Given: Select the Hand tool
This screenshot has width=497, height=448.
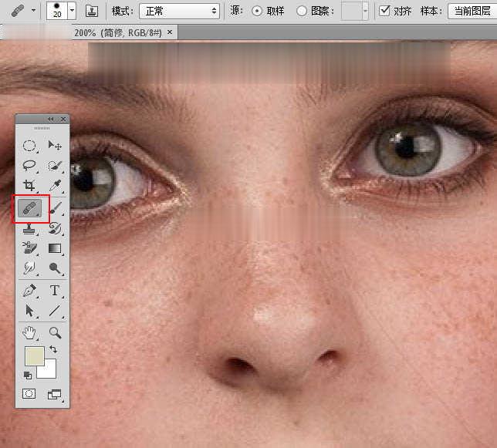Looking at the screenshot, I should point(29,333).
